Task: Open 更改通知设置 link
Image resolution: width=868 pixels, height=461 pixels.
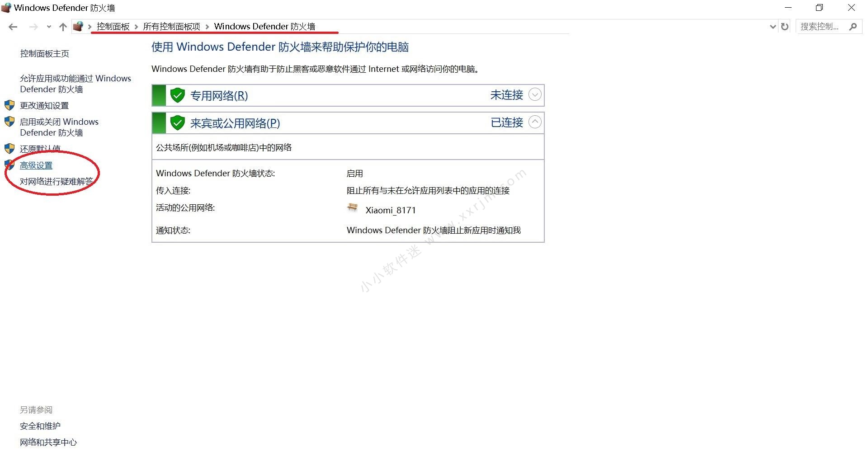Action: (x=44, y=106)
